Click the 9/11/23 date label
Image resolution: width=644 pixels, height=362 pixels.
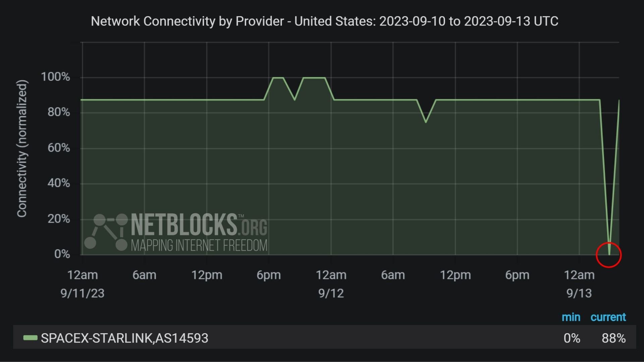tap(83, 293)
